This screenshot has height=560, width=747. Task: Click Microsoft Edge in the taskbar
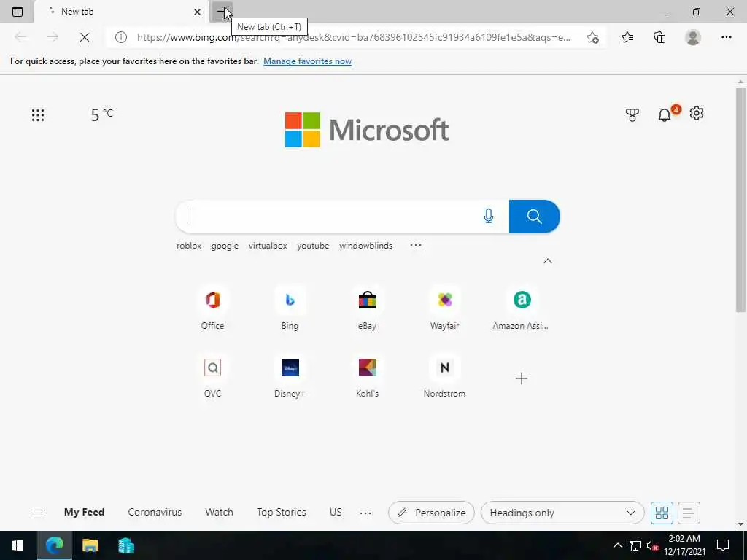pyautogui.click(x=54, y=545)
